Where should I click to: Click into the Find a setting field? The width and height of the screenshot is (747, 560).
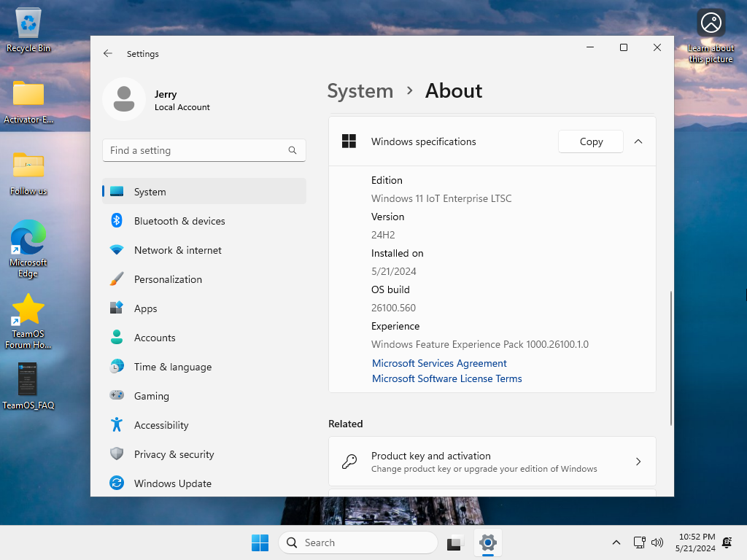(204, 150)
